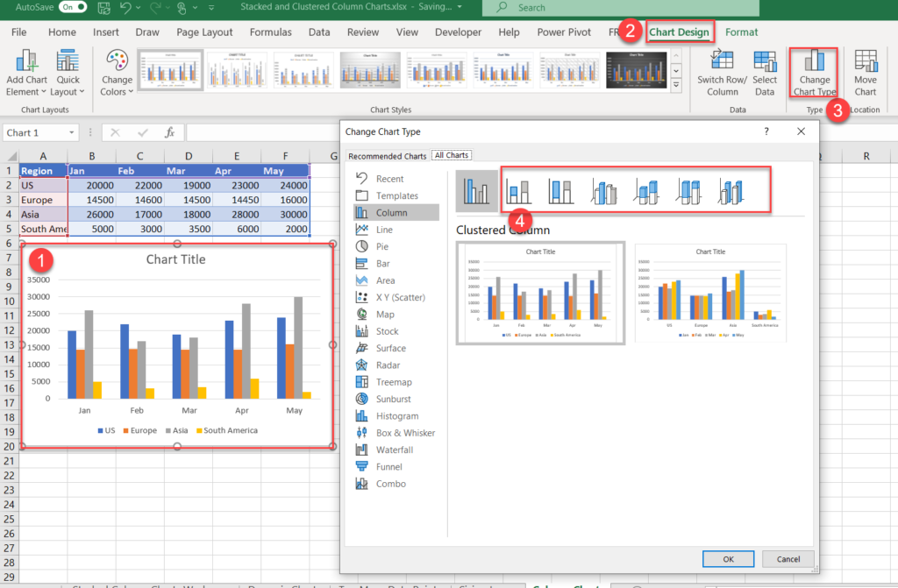Cancel the Change Chart Type dialog

coord(788,558)
